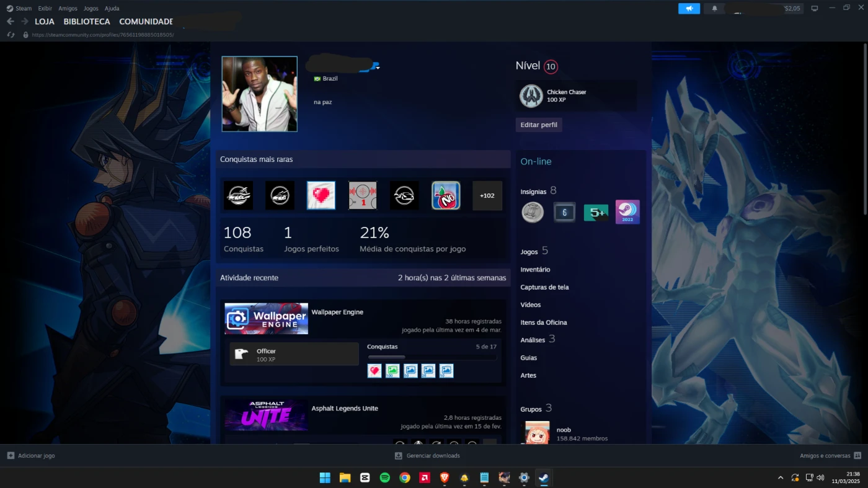The width and height of the screenshot is (868, 488).
Task: Switch to Big Picture mode monitor icon
Action: pyautogui.click(x=815, y=8)
